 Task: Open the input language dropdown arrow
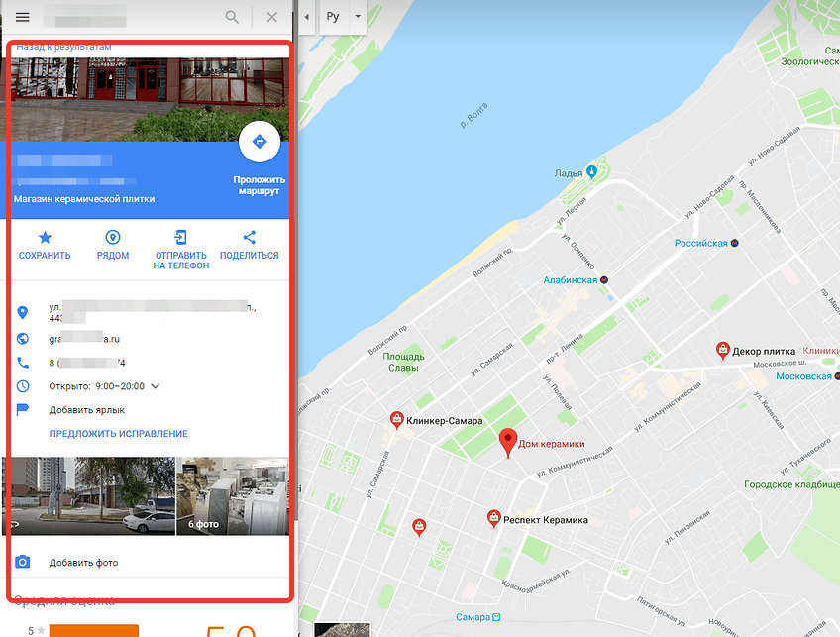tap(358, 16)
